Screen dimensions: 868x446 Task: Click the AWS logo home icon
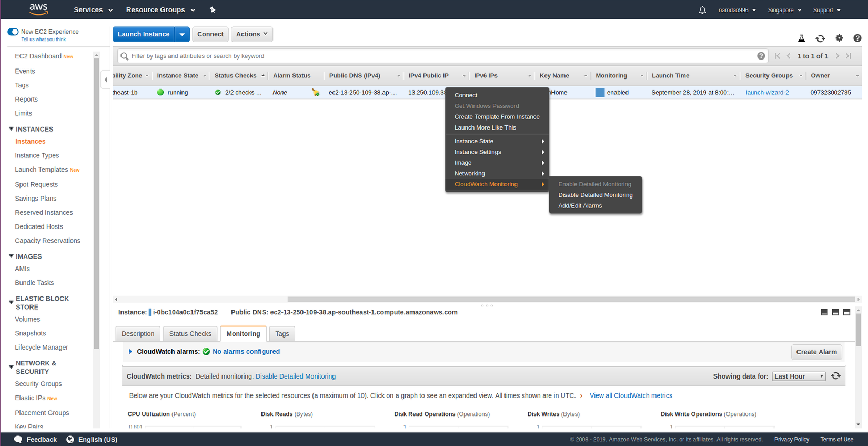click(x=38, y=9)
